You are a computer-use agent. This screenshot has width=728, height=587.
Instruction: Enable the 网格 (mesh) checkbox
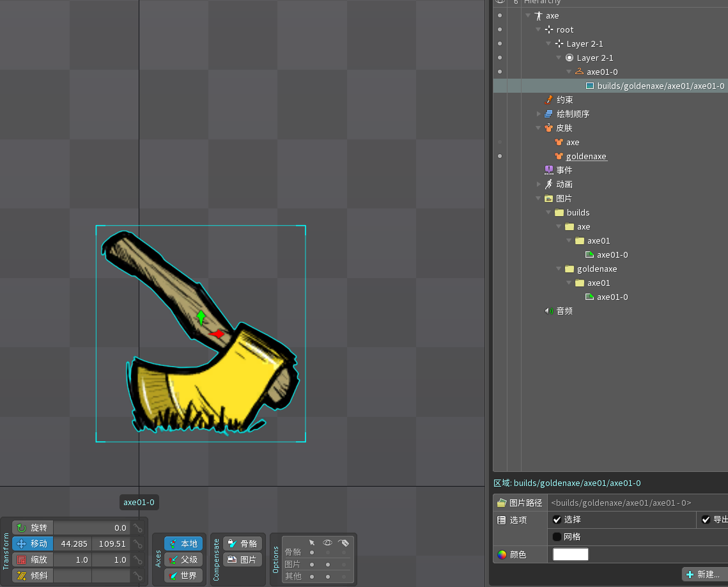[x=557, y=536]
